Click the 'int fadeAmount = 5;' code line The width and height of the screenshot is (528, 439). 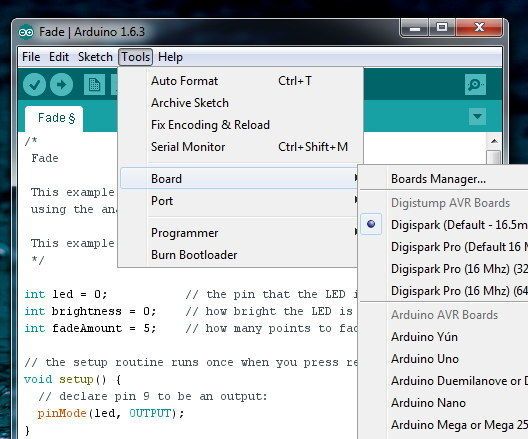90,328
